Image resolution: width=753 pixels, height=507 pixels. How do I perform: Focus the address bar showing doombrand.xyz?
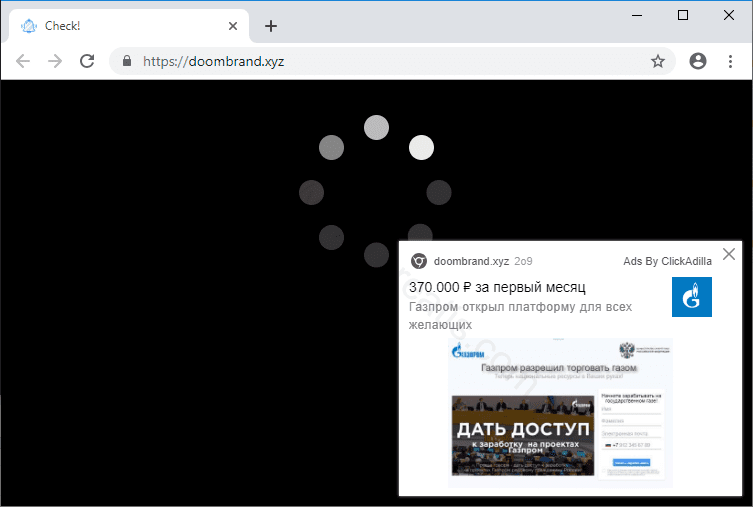380,61
